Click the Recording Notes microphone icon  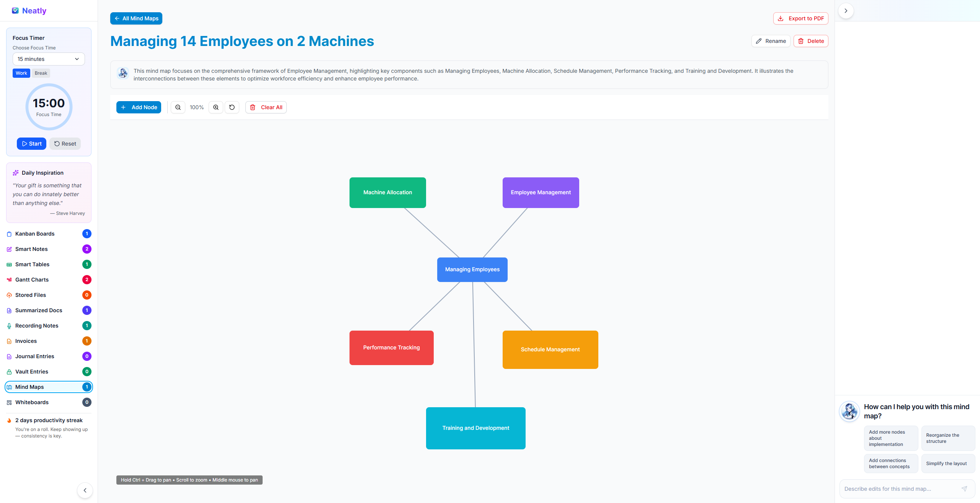[9, 326]
